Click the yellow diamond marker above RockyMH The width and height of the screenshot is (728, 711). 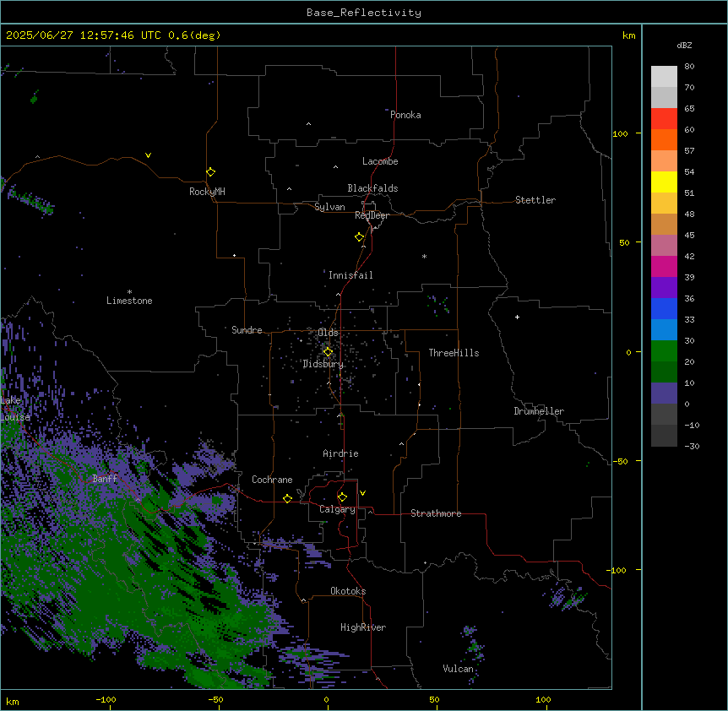click(x=211, y=172)
